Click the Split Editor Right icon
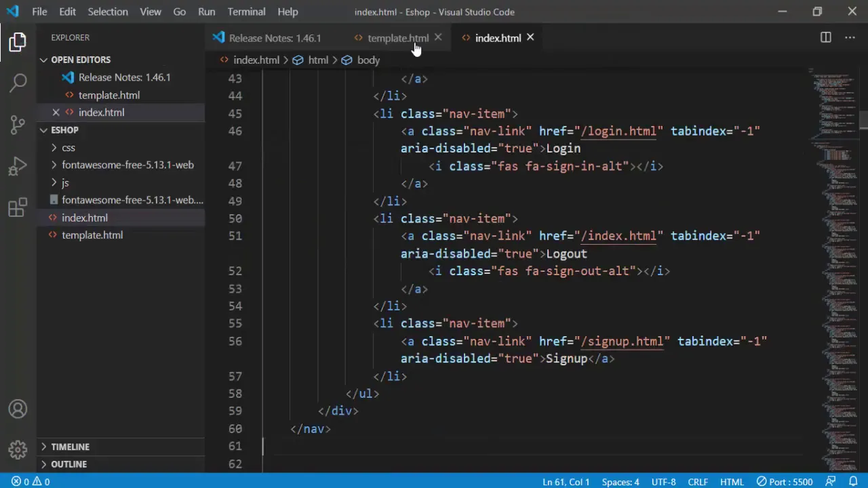This screenshot has height=488, width=868. click(x=825, y=38)
